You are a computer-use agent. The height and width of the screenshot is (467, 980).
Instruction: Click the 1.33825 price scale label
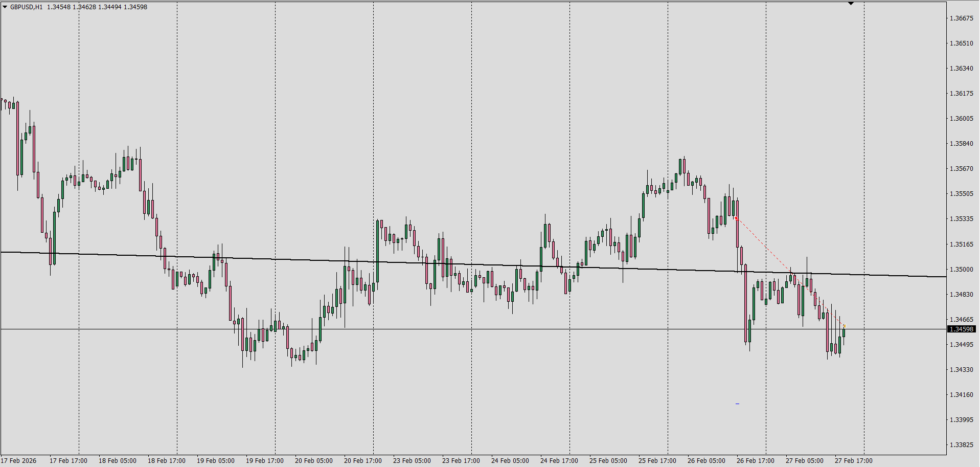(x=962, y=445)
